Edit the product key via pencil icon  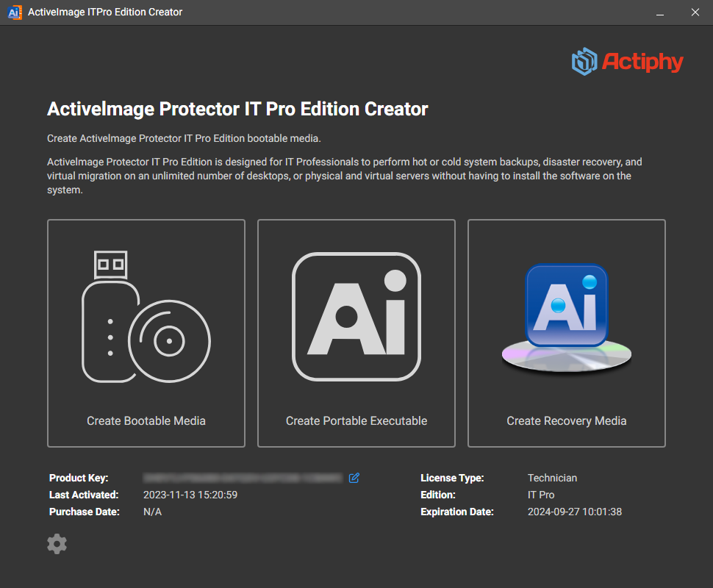coord(354,478)
